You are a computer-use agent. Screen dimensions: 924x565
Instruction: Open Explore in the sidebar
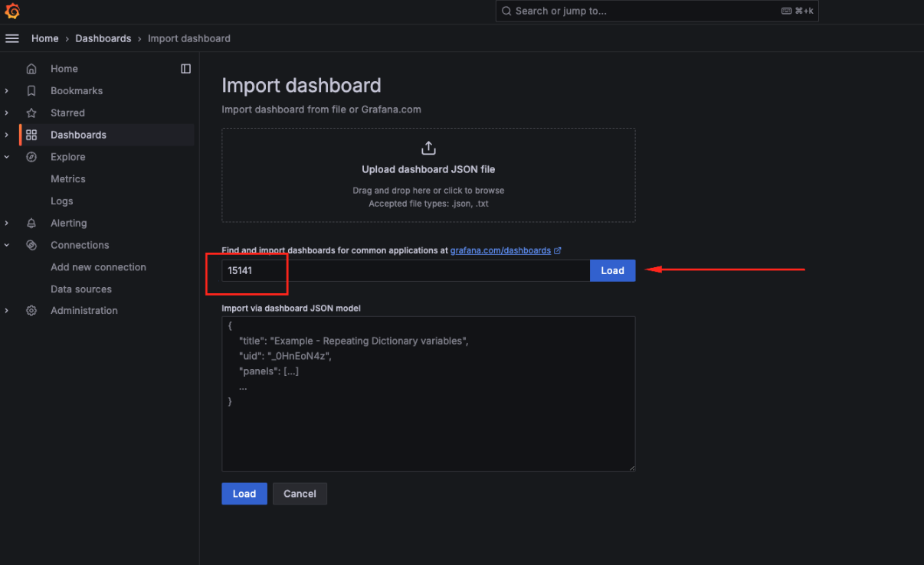[x=68, y=157]
